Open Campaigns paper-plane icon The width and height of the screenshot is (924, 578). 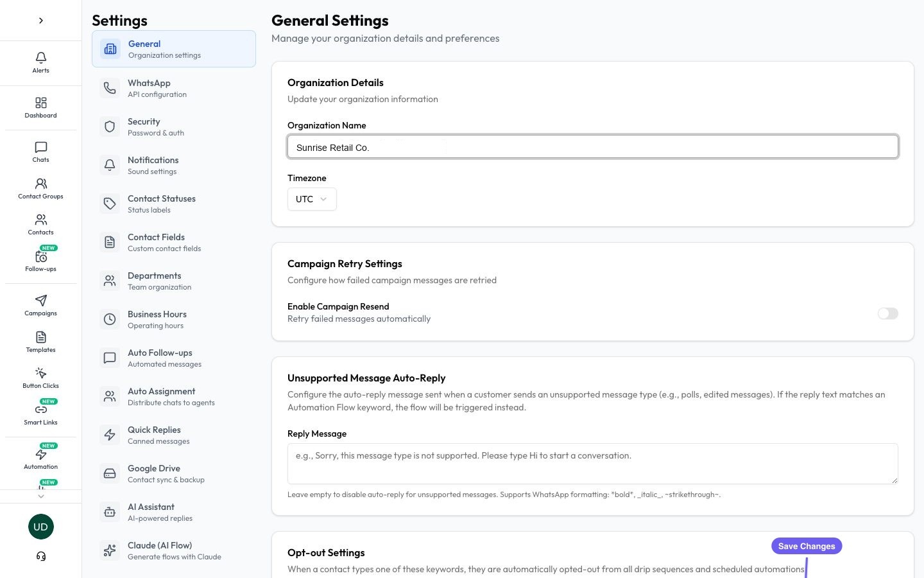[40, 301]
